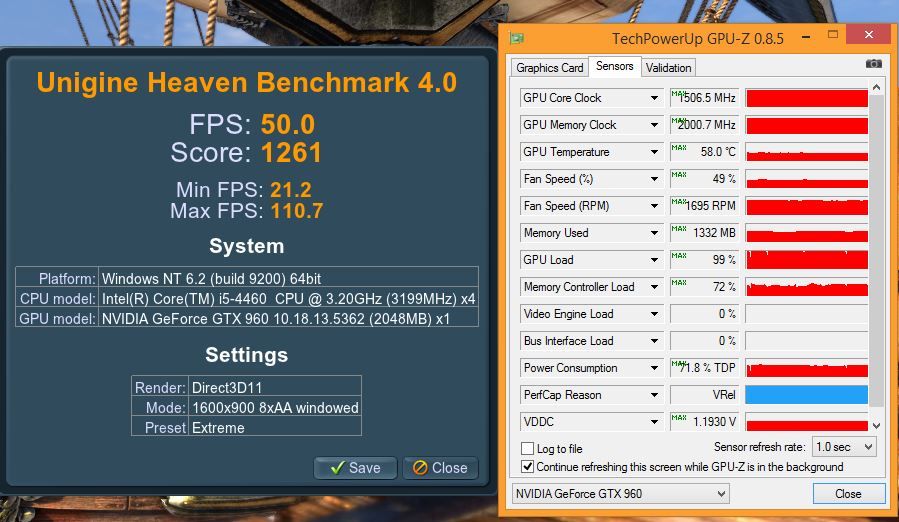Viewport: 899px width, 522px height.
Task: Click the Intel Core i5-4460 CPU model cell
Action: point(288,298)
